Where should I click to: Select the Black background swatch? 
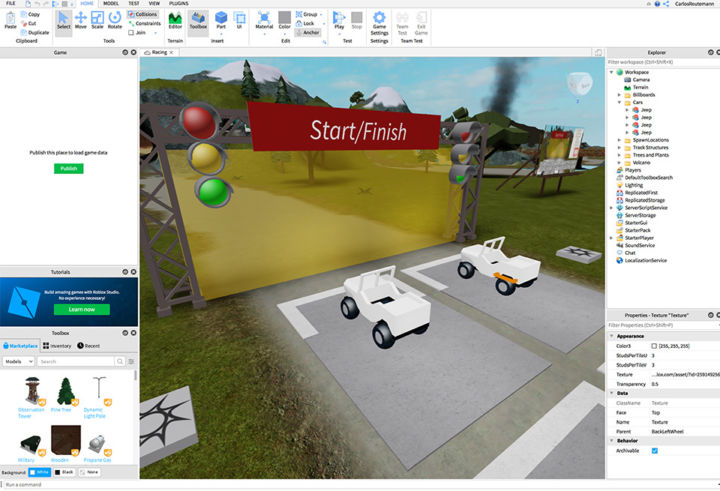tap(63, 471)
